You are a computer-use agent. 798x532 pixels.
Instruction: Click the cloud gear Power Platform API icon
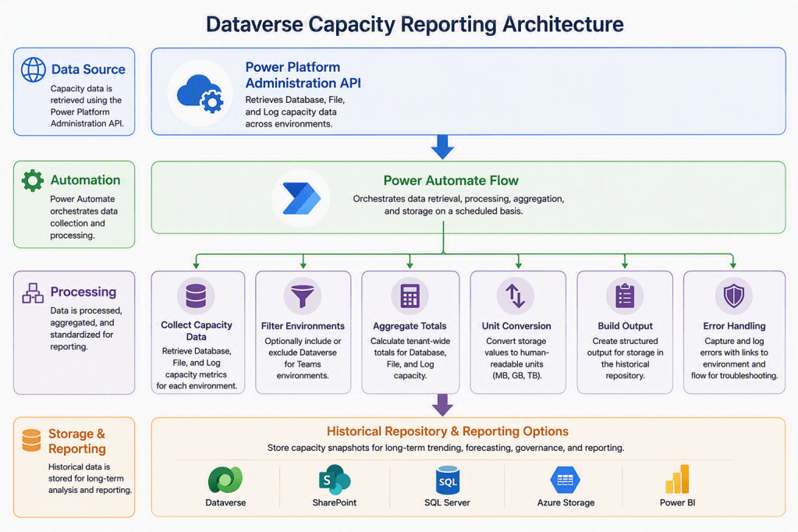[x=200, y=93]
